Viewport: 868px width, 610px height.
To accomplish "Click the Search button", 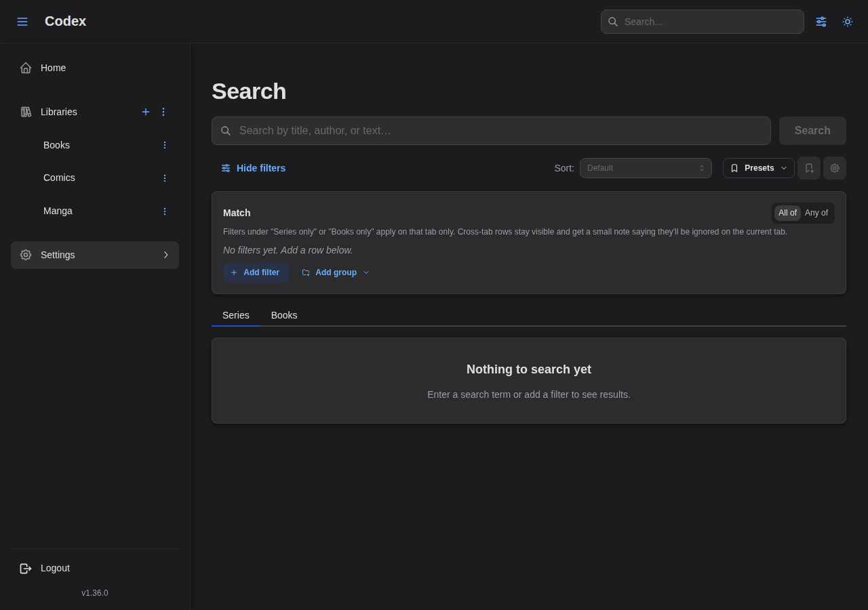I will (812, 131).
